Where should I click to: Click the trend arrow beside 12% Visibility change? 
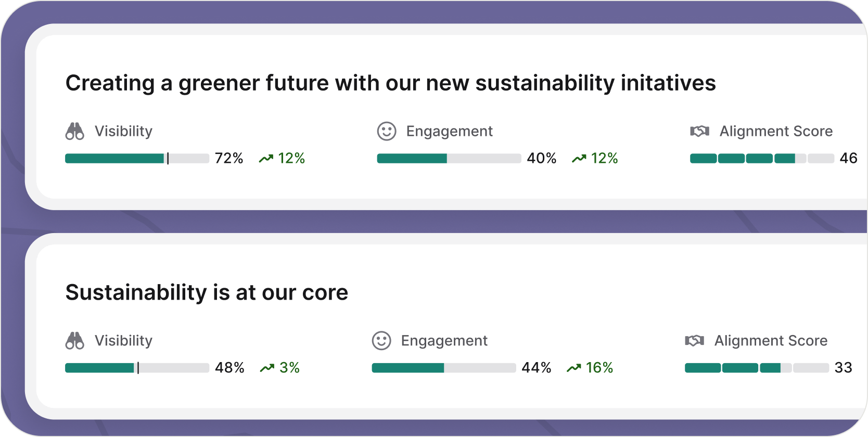pos(266,159)
